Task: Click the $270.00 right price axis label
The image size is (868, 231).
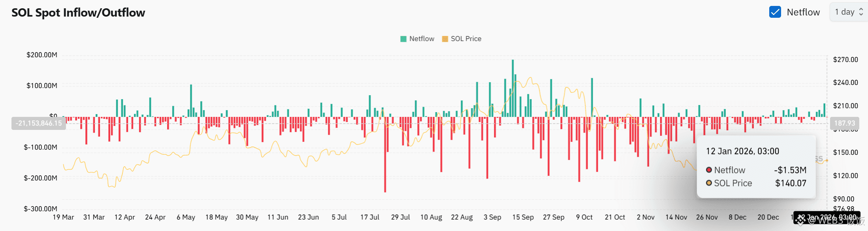Action: point(845,60)
